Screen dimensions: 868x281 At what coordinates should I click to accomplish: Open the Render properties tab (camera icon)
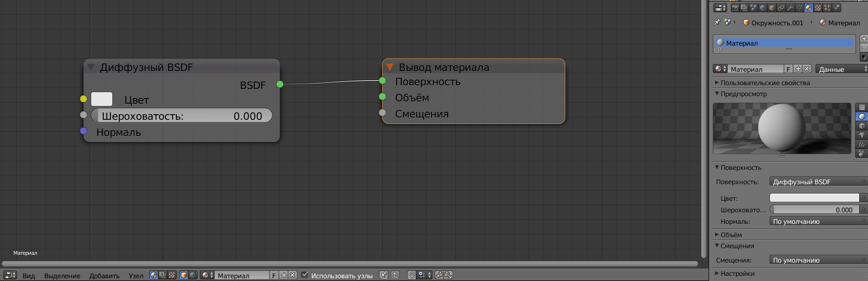pyautogui.click(x=735, y=8)
